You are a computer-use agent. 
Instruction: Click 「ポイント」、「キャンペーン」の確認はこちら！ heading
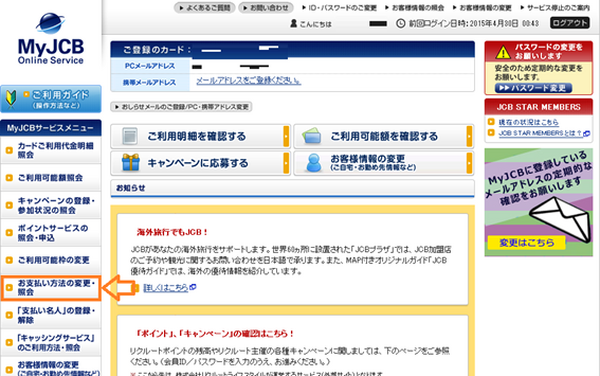(x=215, y=334)
